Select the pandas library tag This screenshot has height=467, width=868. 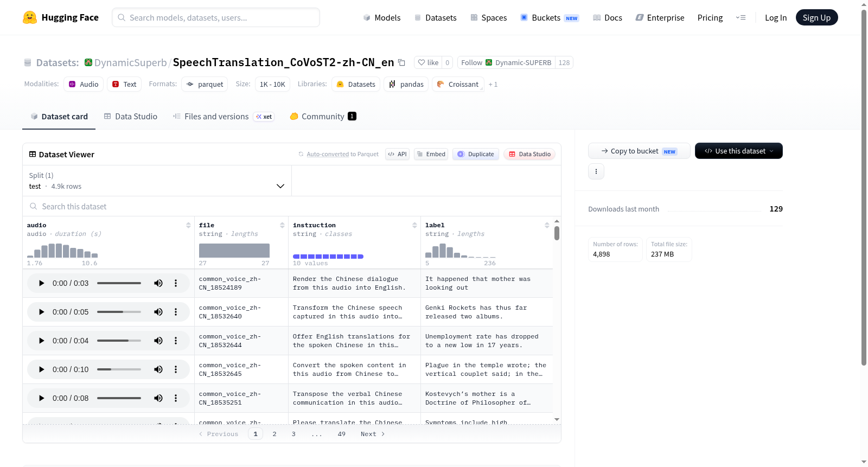pyautogui.click(x=406, y=84)
